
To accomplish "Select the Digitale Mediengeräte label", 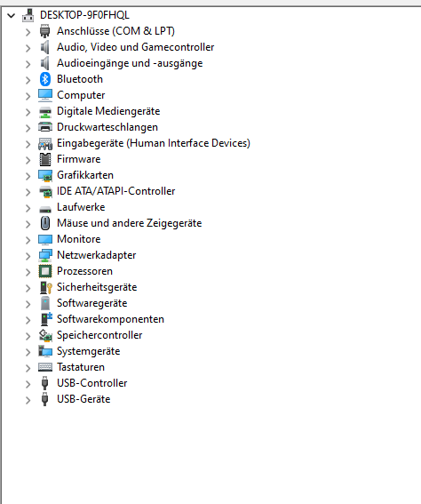I will 108,111.
